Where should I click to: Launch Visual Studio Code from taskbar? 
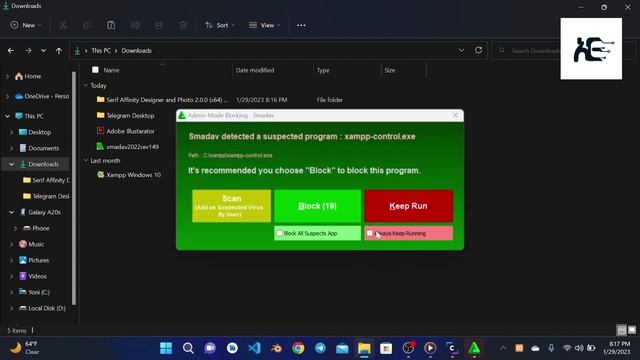[x=254, y=348]
